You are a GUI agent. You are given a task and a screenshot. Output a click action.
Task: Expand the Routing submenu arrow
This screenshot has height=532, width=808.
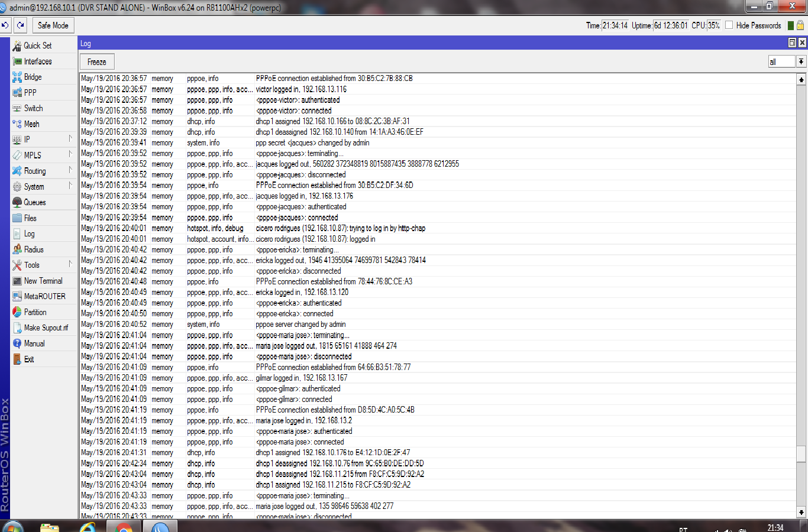[x=70, y=170]
